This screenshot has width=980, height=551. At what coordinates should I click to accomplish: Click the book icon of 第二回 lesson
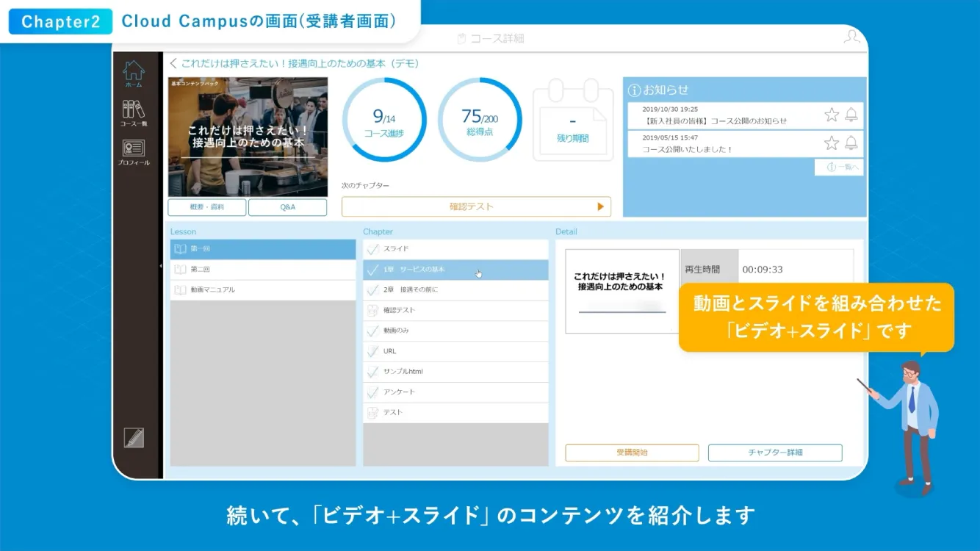[x=180, y=270]
